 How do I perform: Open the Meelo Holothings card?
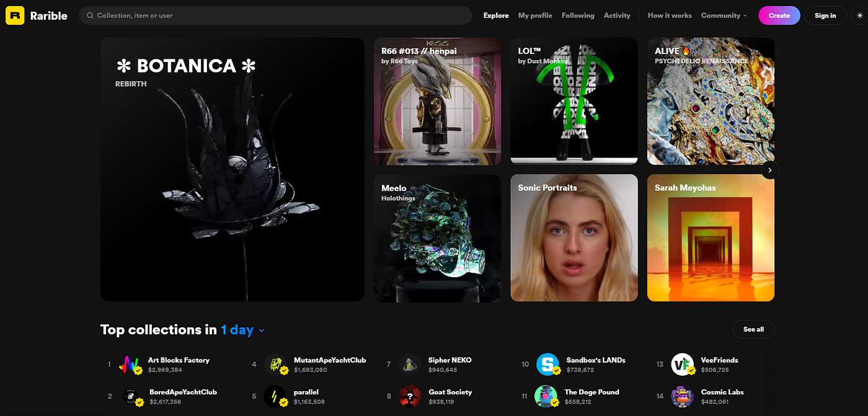pos(437,238)
